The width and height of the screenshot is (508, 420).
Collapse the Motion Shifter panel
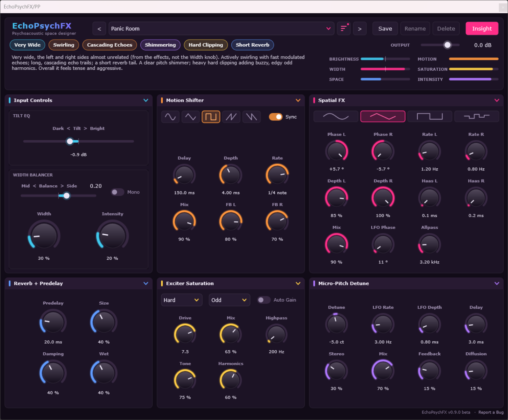pyautogui.click(x=298, y=100)
